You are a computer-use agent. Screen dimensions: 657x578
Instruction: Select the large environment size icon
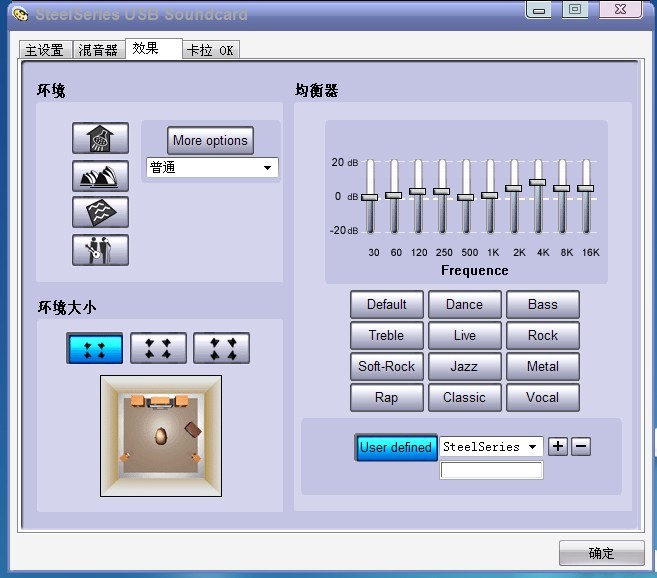[x=221, y=348]
